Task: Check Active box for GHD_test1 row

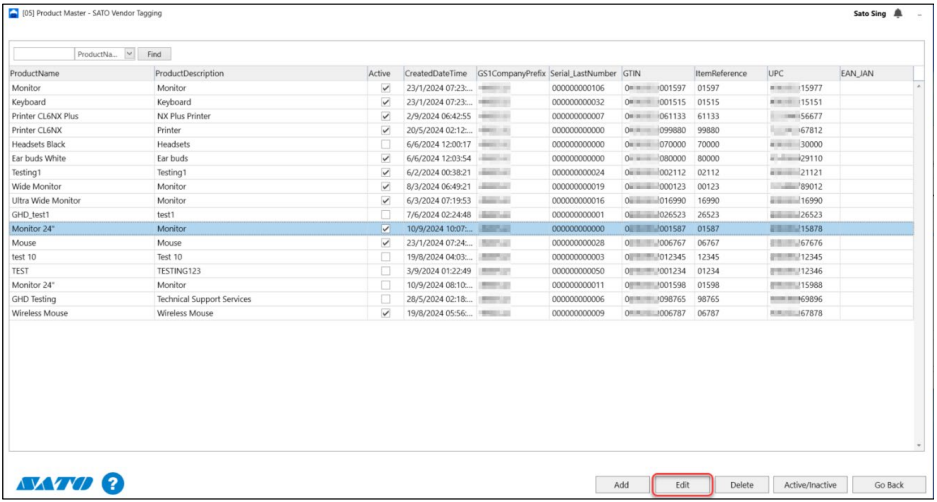Action: 385,215
